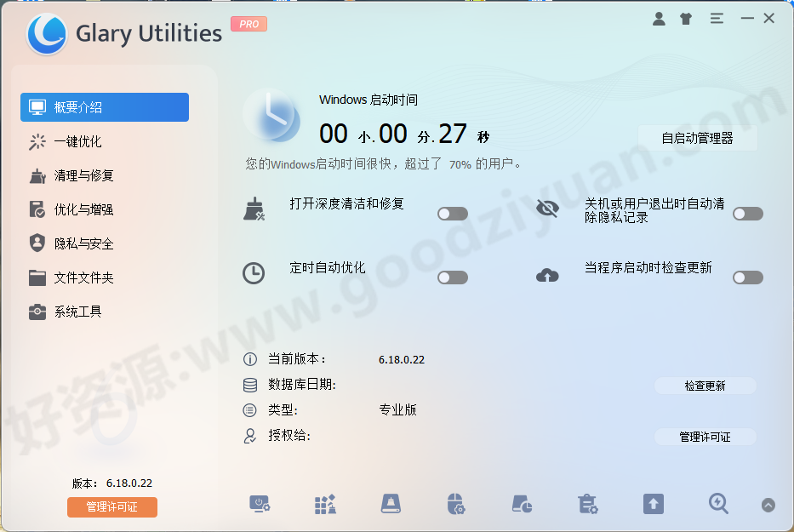Click the uninstall manager icon in bottom toolbar

(587, 504)
